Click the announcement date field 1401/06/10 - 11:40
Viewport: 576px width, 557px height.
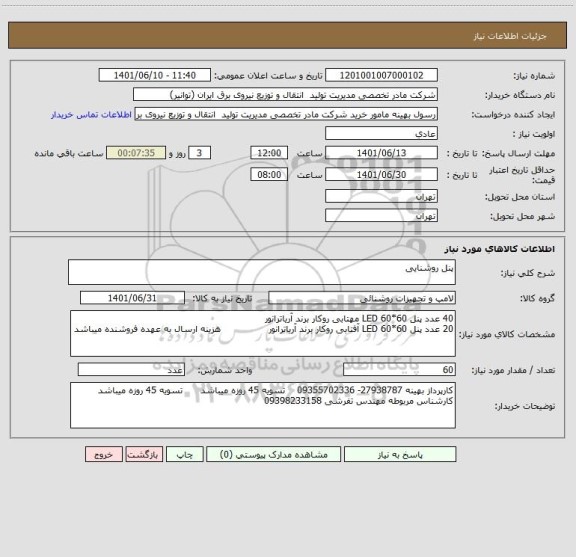pos(155,75)
